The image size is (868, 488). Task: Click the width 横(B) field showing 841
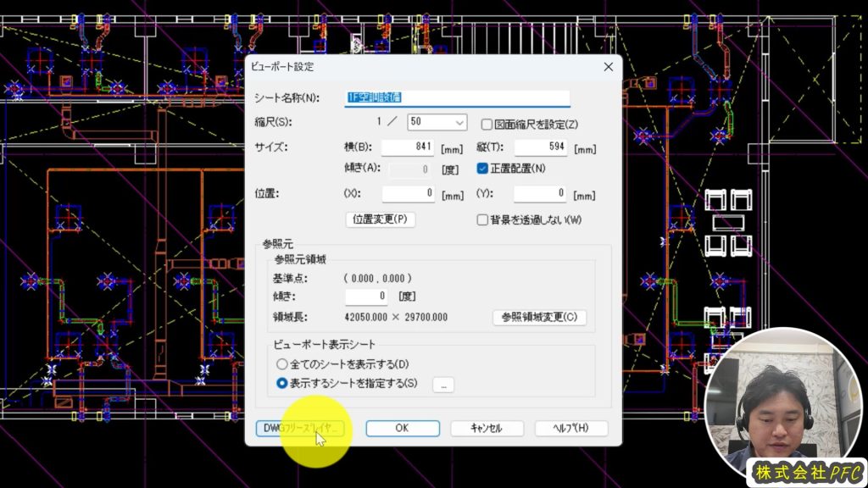click(408, 147)
